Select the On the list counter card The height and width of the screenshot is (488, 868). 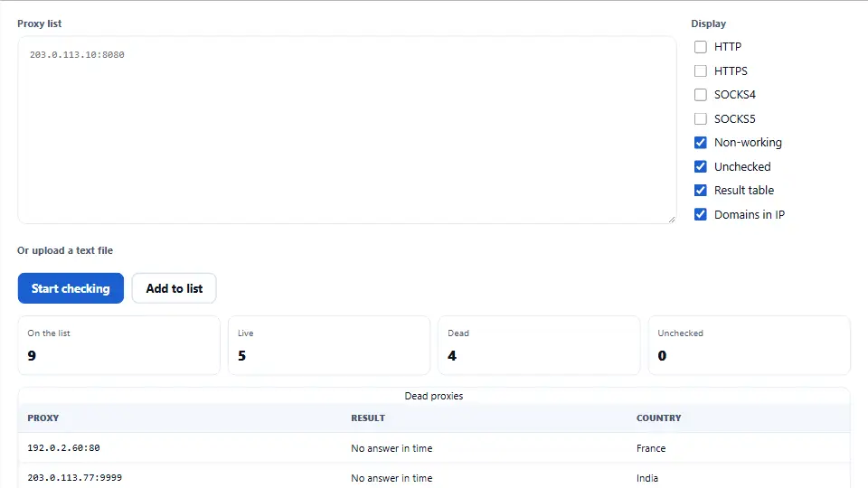click(x=119, y=345)
